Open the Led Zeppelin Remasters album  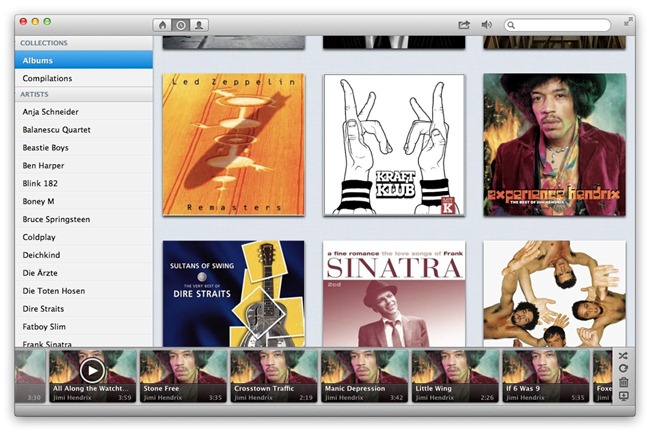[233, 145]
